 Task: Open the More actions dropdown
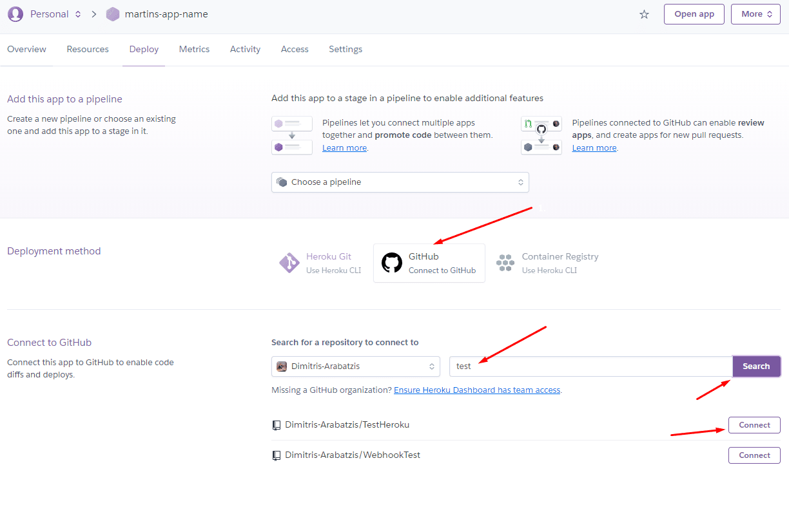tap(755, 14)
